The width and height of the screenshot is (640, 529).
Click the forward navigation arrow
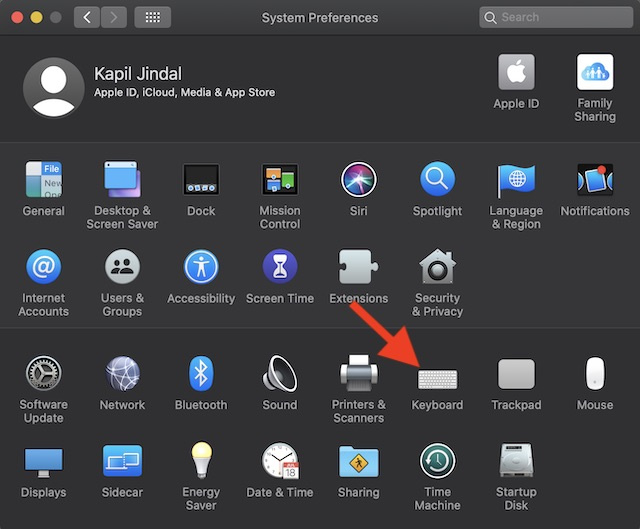[x=114, y=17]
